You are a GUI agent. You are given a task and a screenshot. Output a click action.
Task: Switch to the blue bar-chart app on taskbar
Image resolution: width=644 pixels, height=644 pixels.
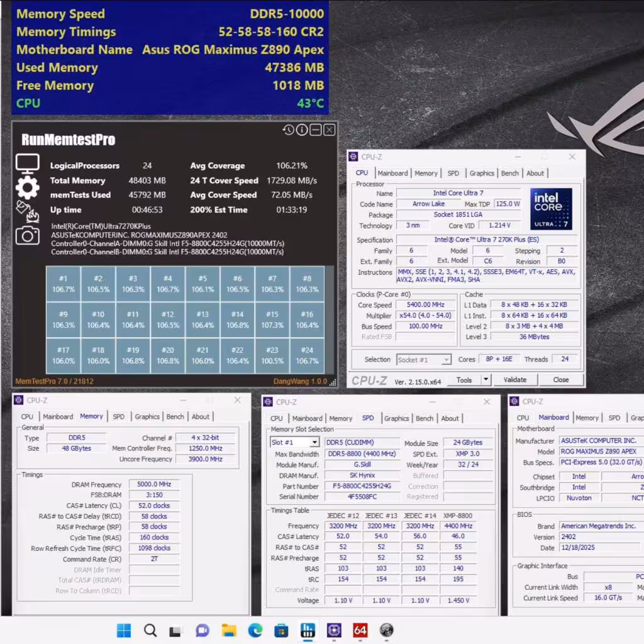coord(308,630)
